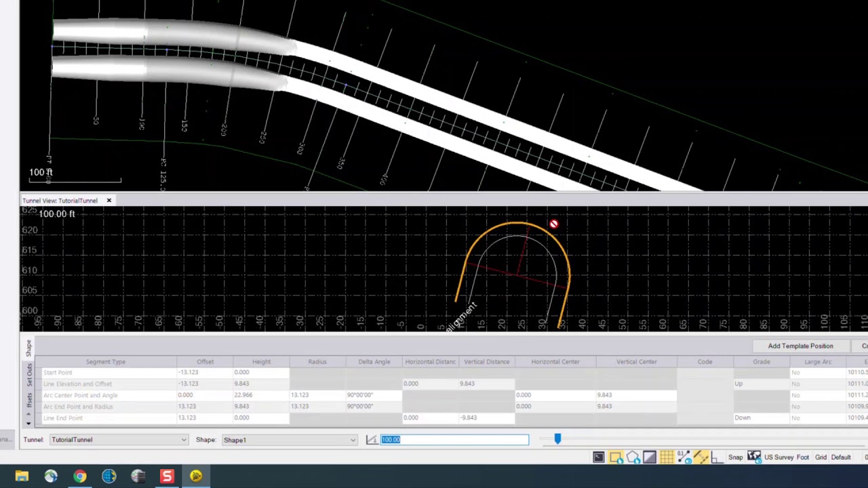Click the gradient shading icon in status bar
This screenshot has width=868, height=488.
pos(650,457)
